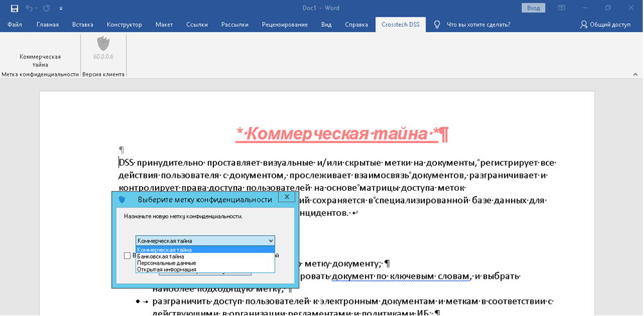Open the Вид tab
The height and width of the screenshot is (316, 644).
[x=326, y=24]
